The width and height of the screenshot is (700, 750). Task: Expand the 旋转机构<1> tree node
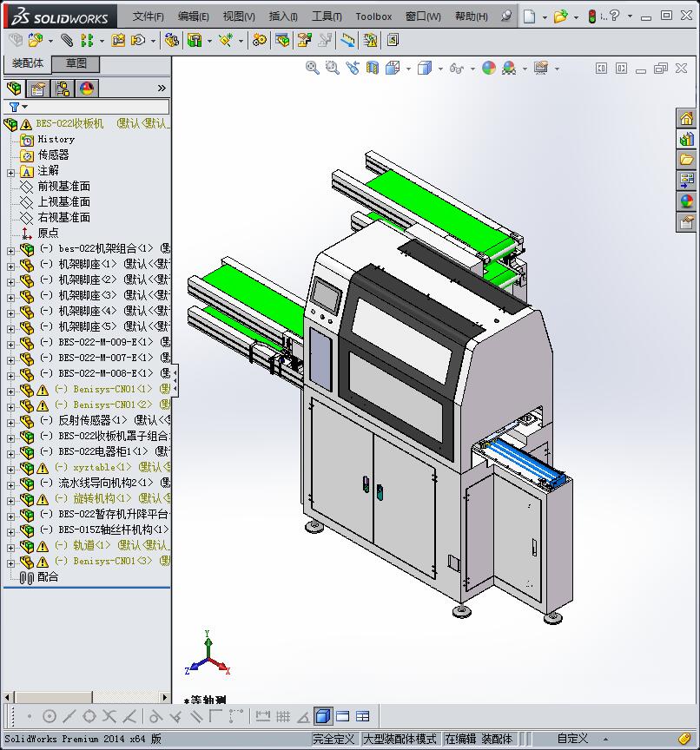tap(10, 501)
